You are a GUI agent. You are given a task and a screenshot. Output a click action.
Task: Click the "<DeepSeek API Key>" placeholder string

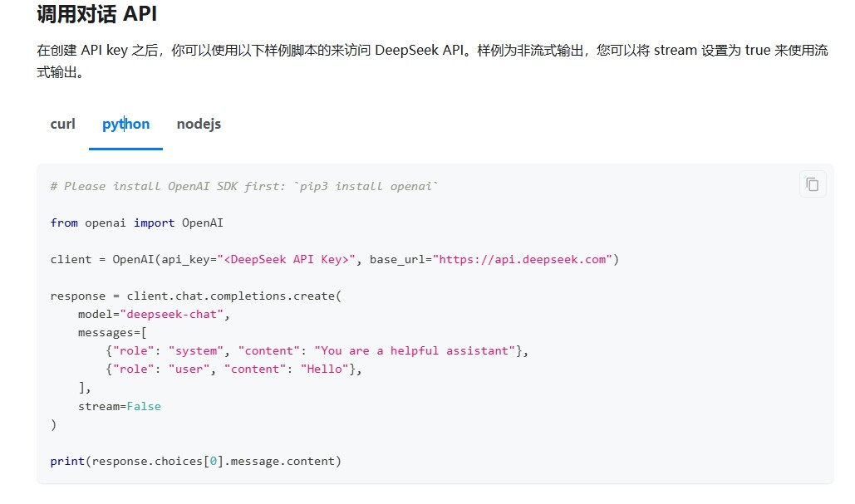point(287,259)
